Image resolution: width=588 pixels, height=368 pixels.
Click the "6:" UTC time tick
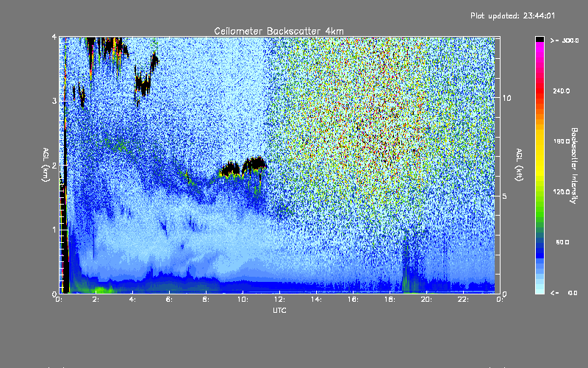(169, 300)
